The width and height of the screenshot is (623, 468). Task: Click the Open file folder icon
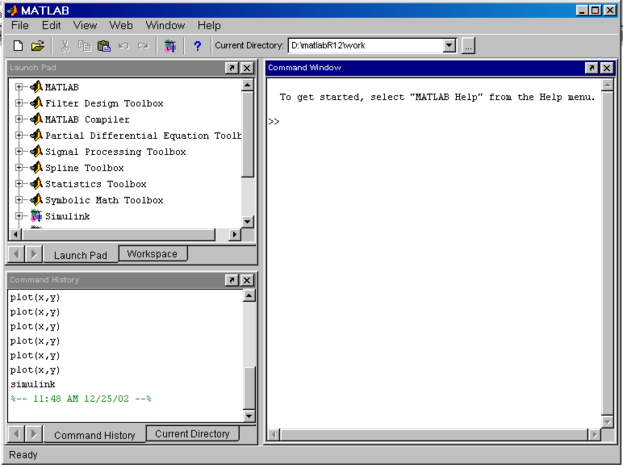[x=38, y=46]
